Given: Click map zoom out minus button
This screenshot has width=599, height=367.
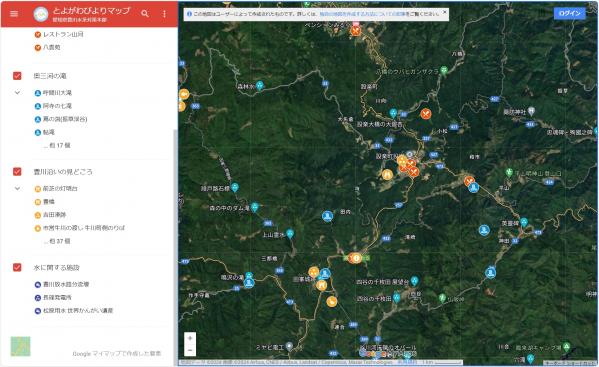Looking at the screenshot, I should [190, 350].
